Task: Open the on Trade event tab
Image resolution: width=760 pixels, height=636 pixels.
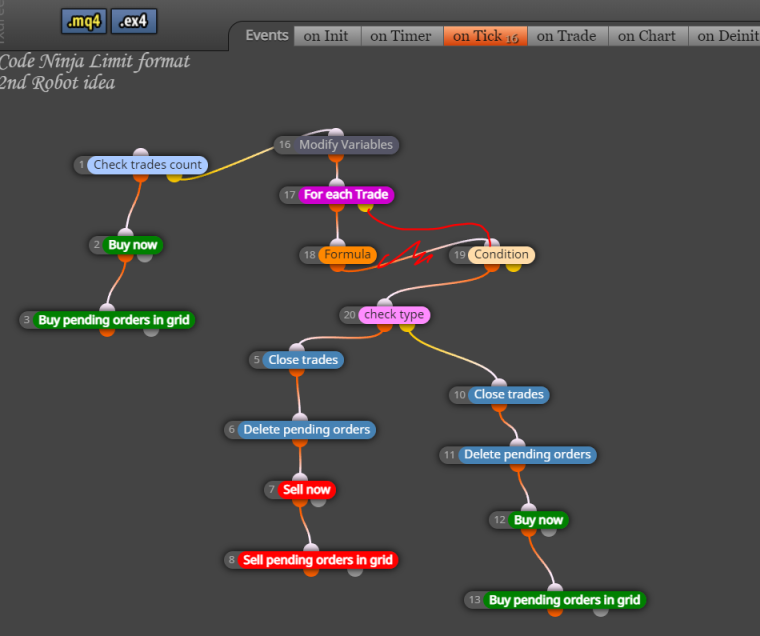Action: (x=567, y=36)
